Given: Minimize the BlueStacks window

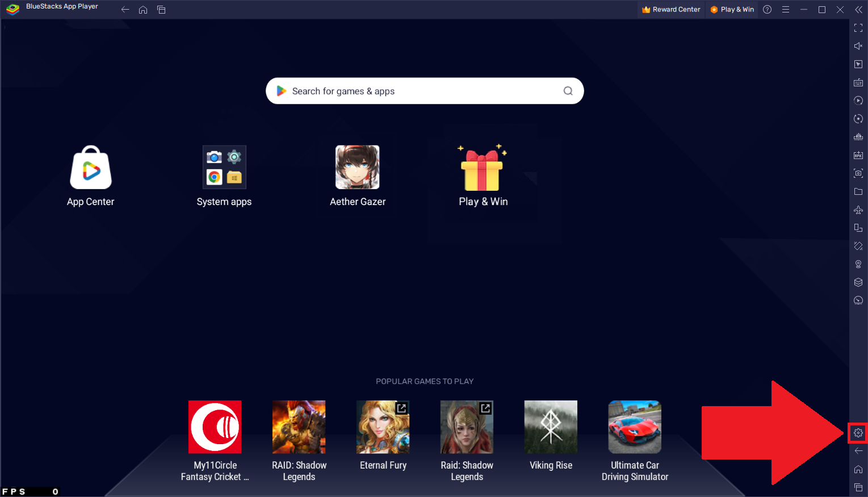Looking at the screenshot, I should pyautogui.click(x=804, y=10).
